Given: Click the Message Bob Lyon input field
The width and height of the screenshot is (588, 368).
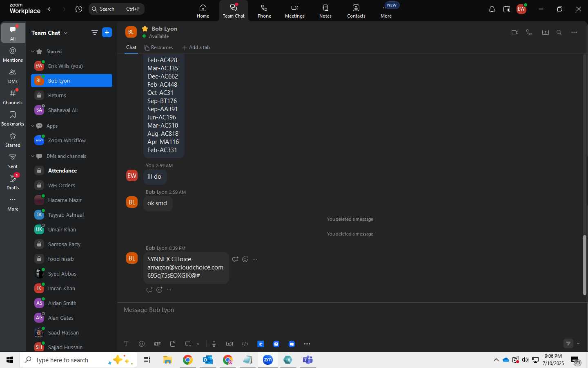Looking at the screenshot, I should [352, 310].
